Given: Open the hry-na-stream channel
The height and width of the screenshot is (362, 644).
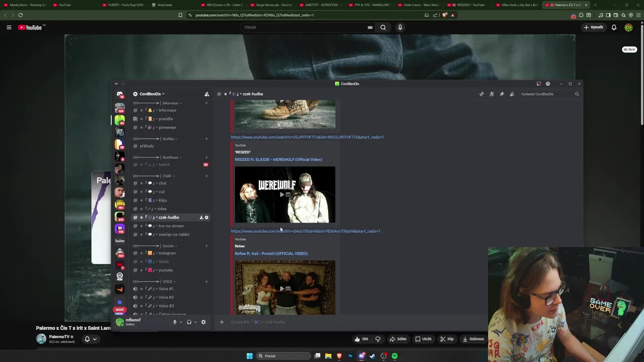Looking at the screenshot, I should [x=171, y=226].
